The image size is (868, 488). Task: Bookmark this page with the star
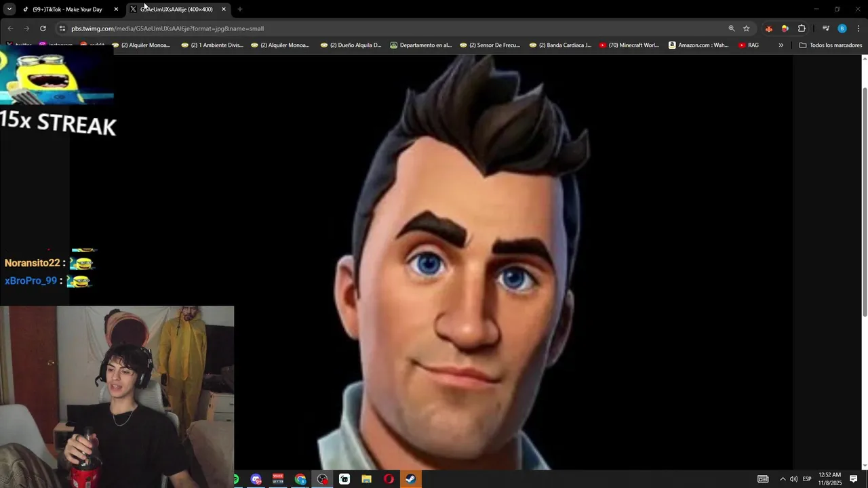[x=746, y=28]
